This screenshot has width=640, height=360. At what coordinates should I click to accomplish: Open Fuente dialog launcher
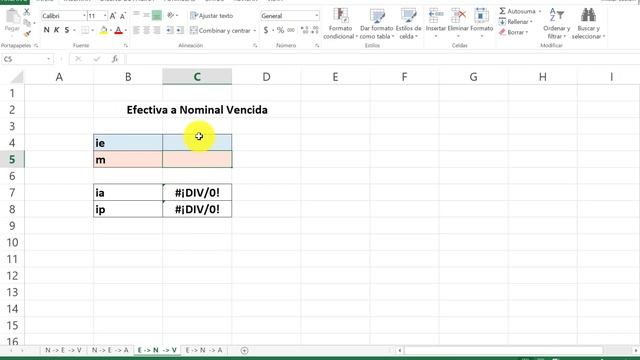[126, 46]
